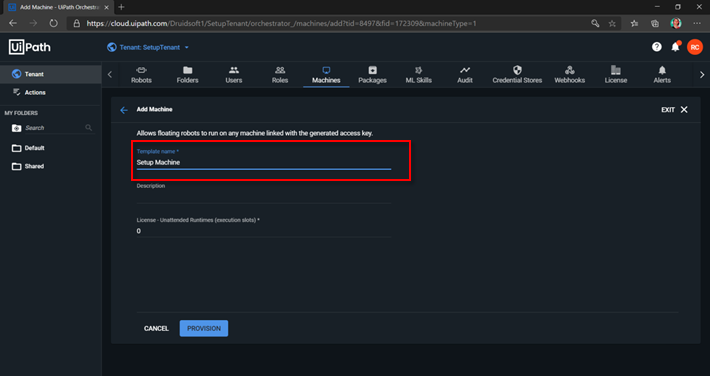Click the Description input field
The image size is (710, 376).
(x=264, y=197)
